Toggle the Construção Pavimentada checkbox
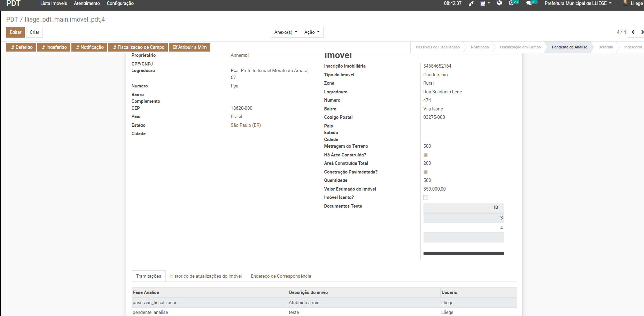Viewport: 644px width, 316px height. (426, 172)
